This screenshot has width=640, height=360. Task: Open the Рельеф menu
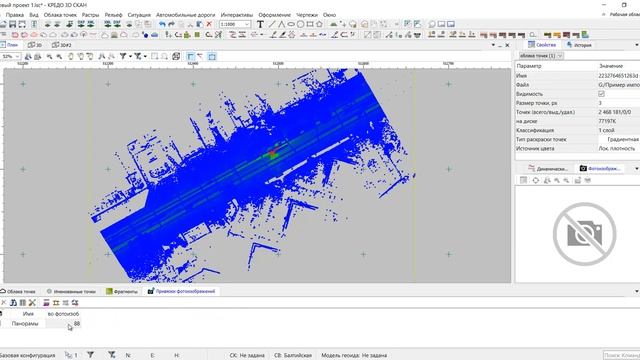[x=113, y=15]
